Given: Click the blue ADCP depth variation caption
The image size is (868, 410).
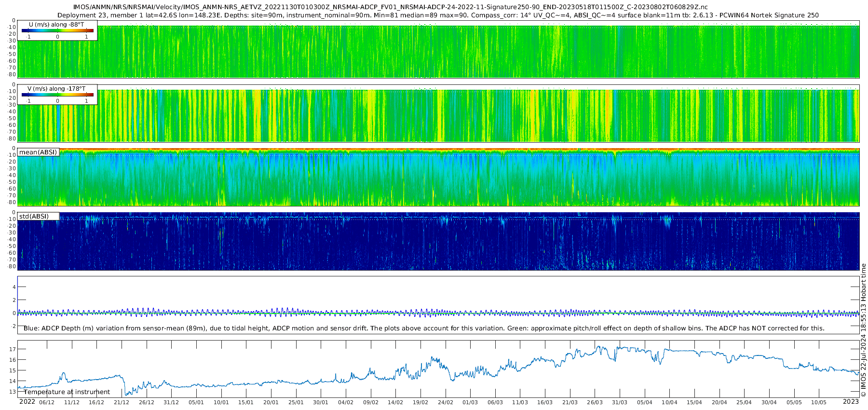Looking at the screenshot, I should click(424, 328).
